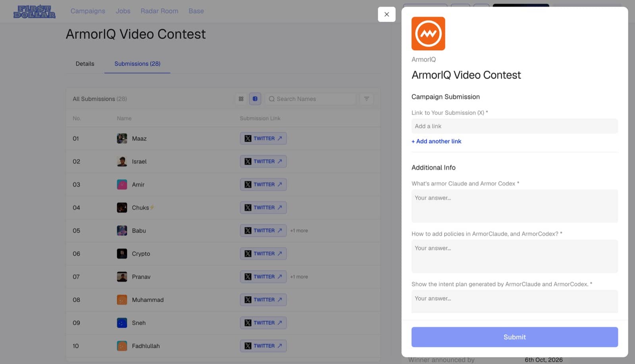The width and height of the screenshot is (635, 364).
Task: Click the ArmorIQ orange logo
Action: point(428,33)
